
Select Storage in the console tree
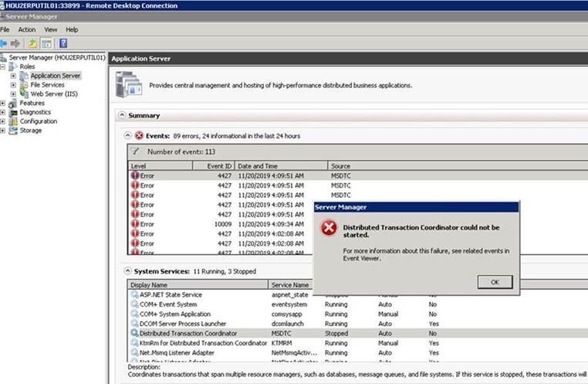30,131
